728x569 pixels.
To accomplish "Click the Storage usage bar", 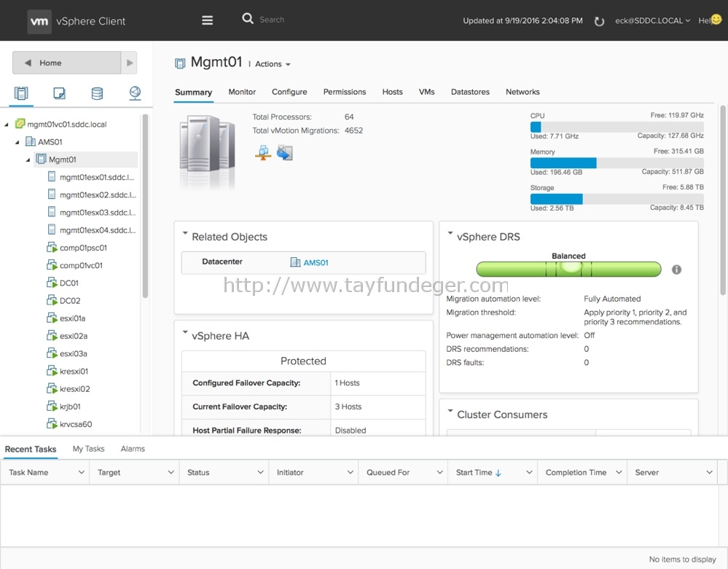I will [617, 199].
